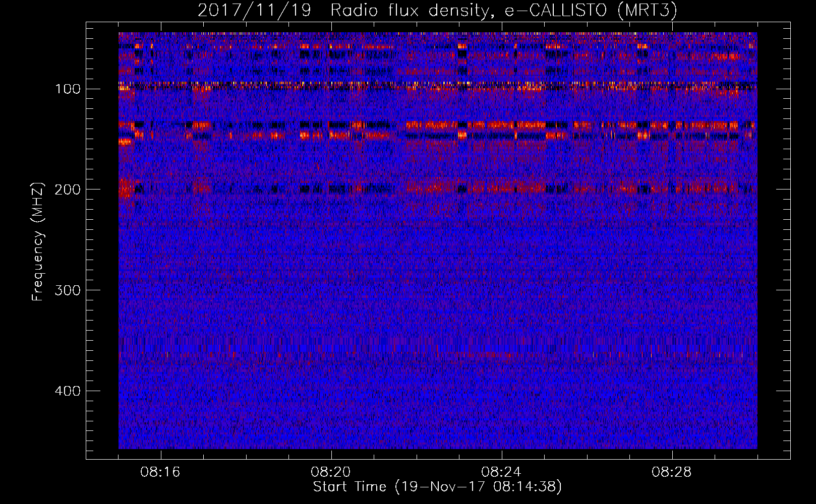Click the 300 frequency tick label
816x504 pixels.
(x=68, y=290)
